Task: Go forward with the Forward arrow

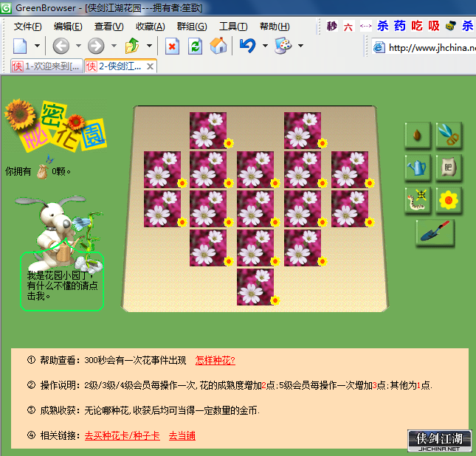Action: pos(96,46)
